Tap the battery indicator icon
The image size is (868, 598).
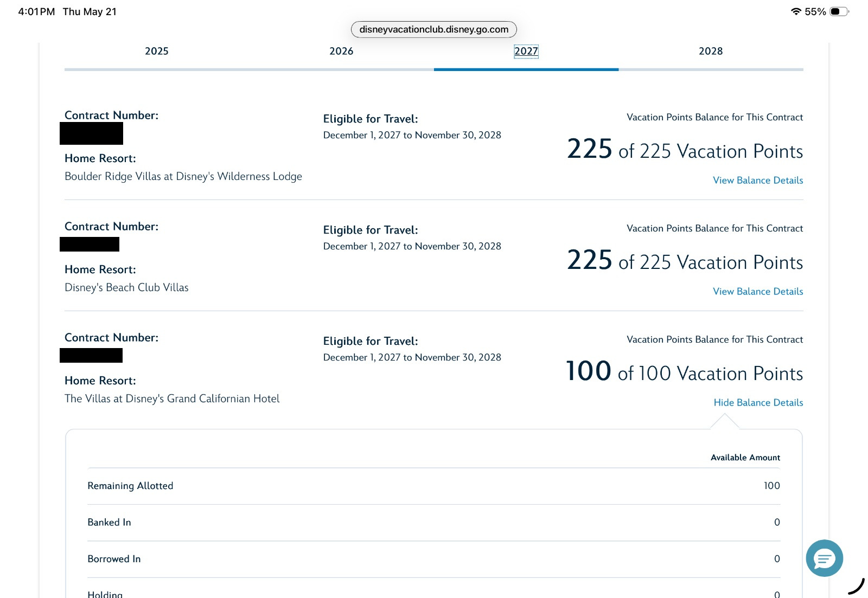pos(839,11)
